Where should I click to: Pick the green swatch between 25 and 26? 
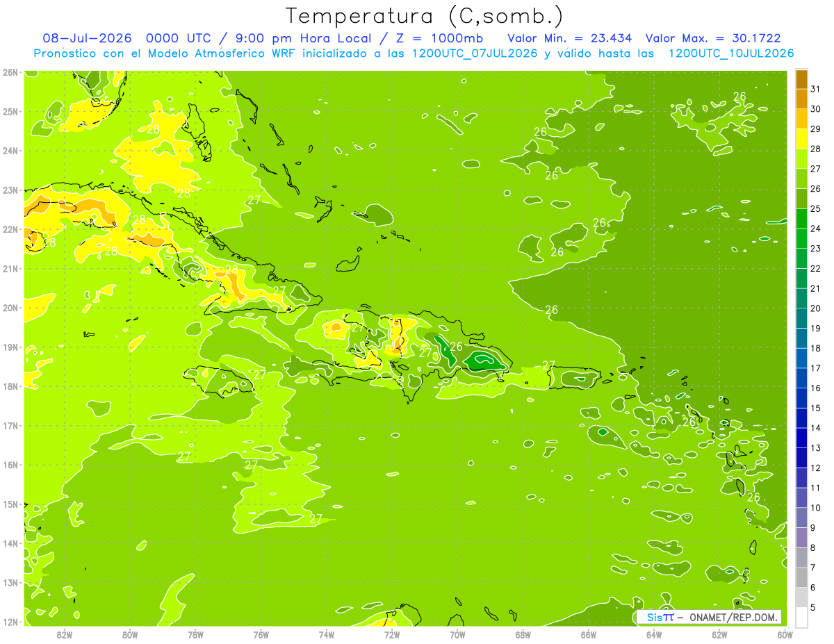click(x=801, y=198)
